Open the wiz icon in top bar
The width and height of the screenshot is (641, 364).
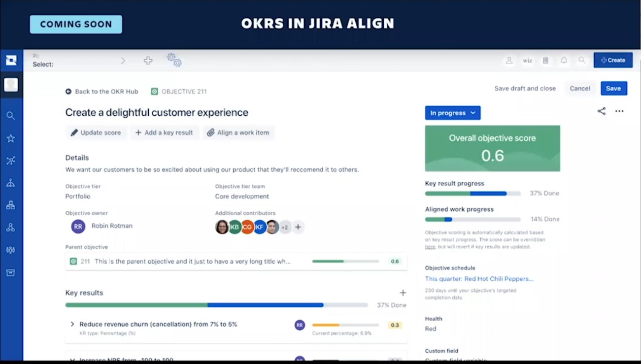point(527,61)
